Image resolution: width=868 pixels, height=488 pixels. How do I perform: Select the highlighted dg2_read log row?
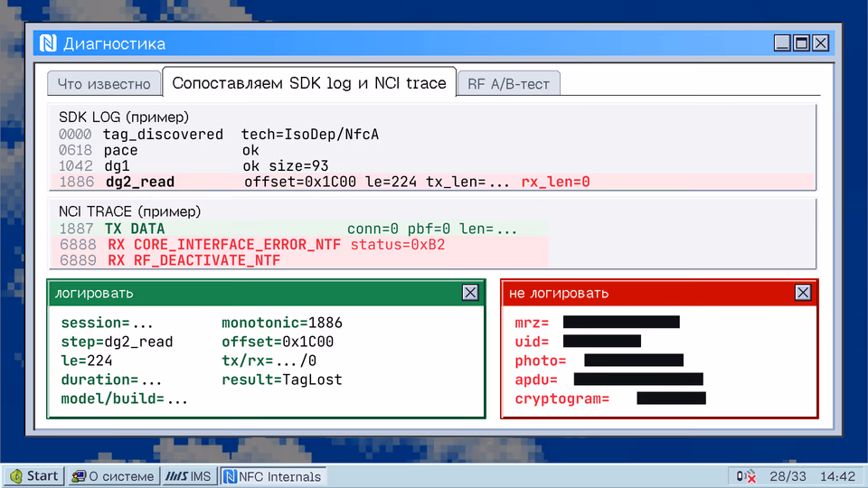pos(432,182)
